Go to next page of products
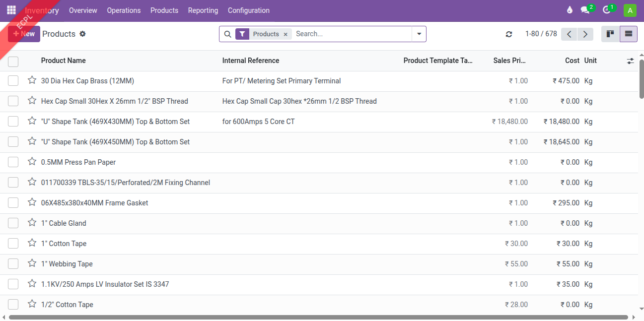Image resolution: width=644 pixels, height=321 pixels. click(x=585, y=34)
